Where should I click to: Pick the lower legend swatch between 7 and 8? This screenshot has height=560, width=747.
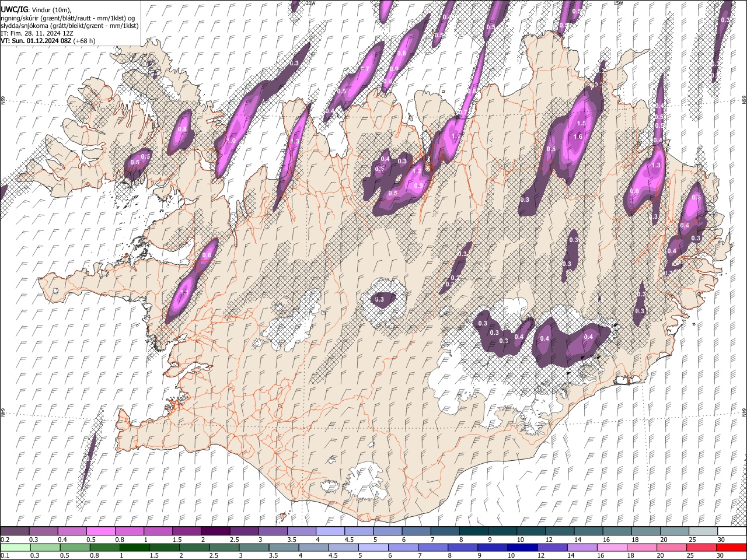[432, 547]
